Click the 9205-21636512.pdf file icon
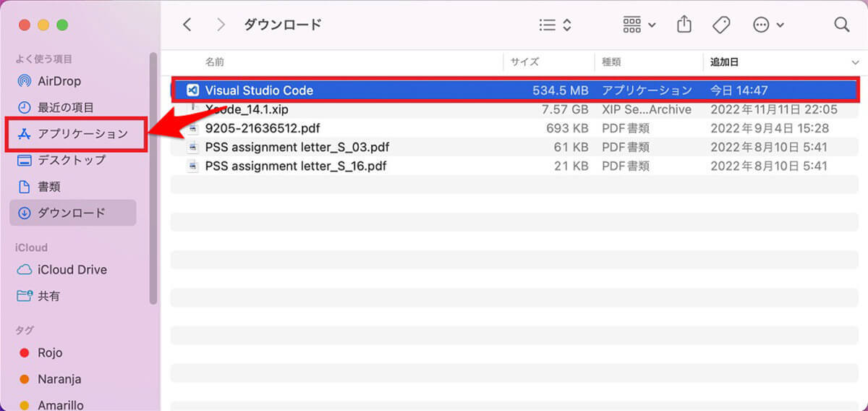The image size is (868, 411). pyautogui.click(x=192, y=129)
